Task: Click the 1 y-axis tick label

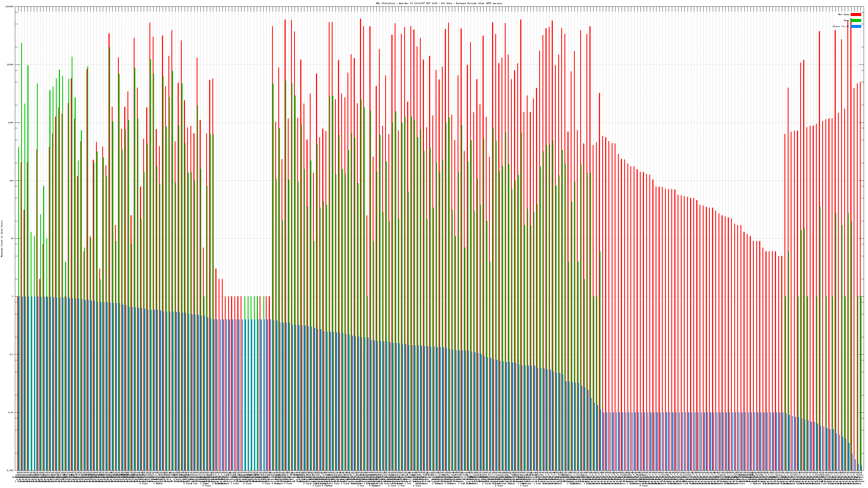Action: [x=13, y=296]
